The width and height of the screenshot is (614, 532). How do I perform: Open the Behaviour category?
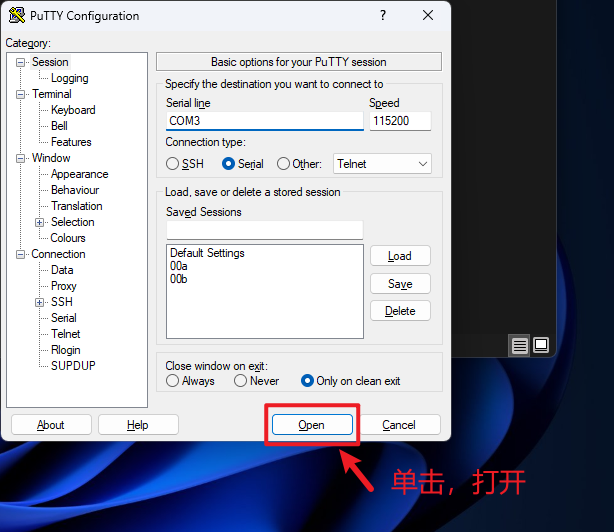[75, 190]
